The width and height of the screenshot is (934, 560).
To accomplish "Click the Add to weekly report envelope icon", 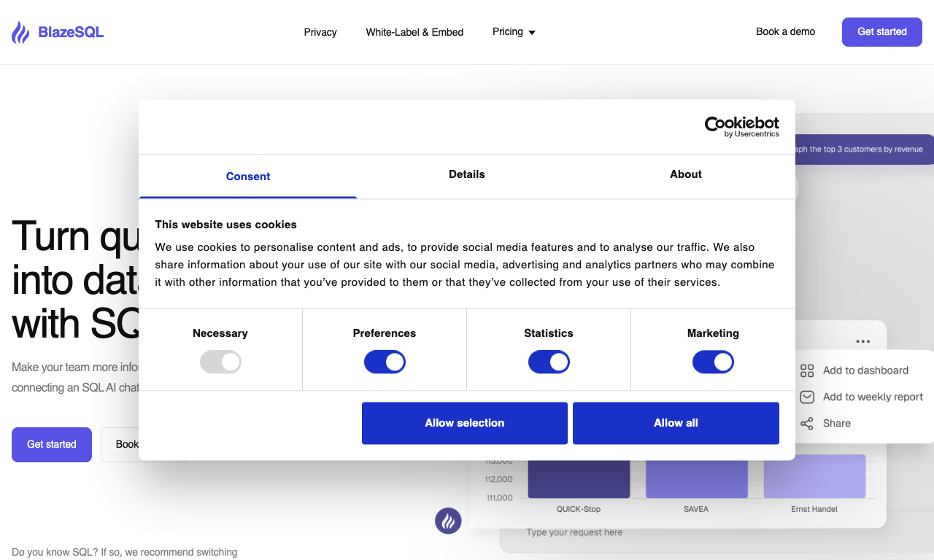I will coord(807,397).
